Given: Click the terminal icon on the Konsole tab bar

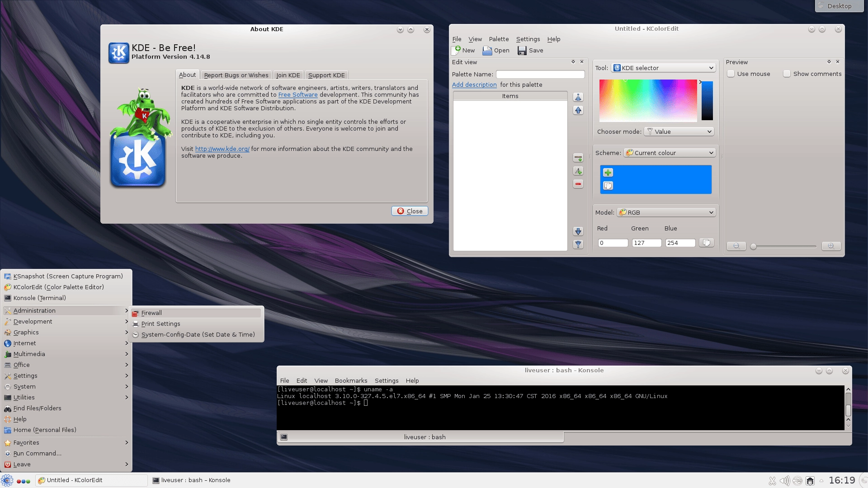Looking at the screenshot, I should 284,437.
